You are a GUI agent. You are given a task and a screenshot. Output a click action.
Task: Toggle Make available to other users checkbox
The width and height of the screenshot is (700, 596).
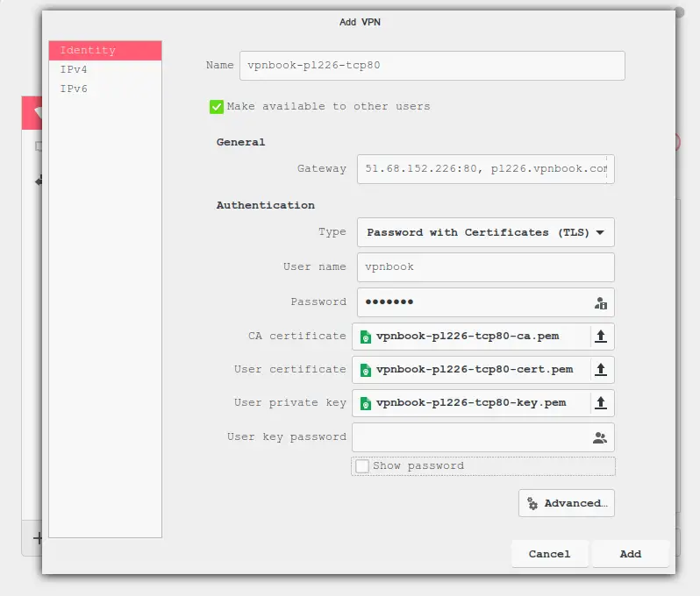tap(217, 107)
